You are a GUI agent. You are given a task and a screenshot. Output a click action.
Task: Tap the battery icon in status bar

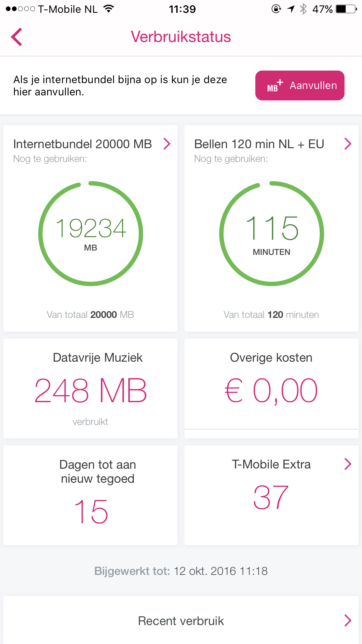point(346,9)
